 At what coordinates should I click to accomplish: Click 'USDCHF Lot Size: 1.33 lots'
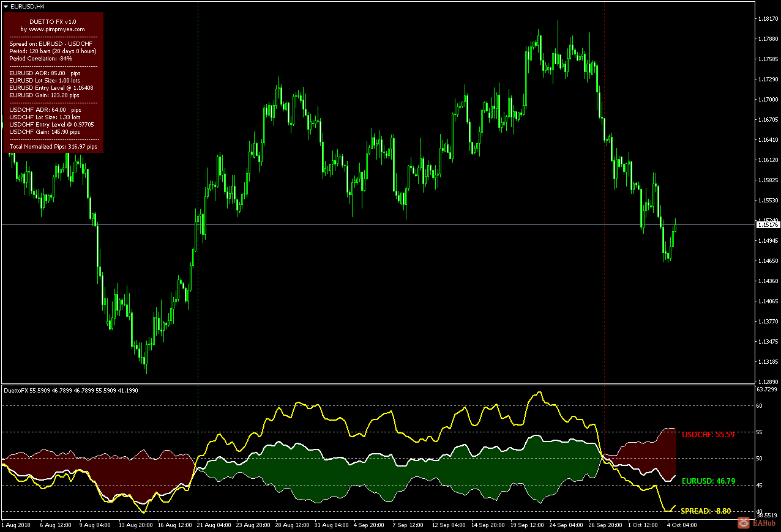click(x=45, y=117)
